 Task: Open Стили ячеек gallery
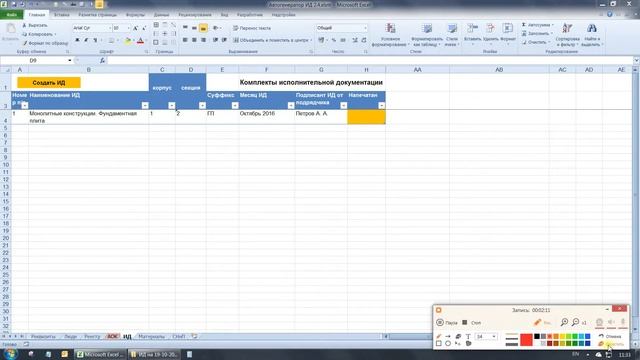click(452, 35)
